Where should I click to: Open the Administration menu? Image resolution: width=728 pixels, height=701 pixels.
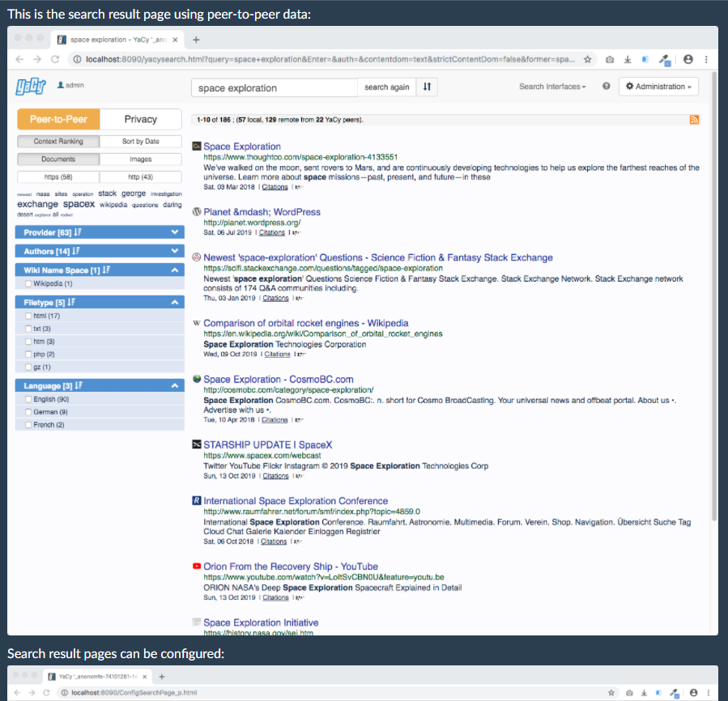(658, 87)
